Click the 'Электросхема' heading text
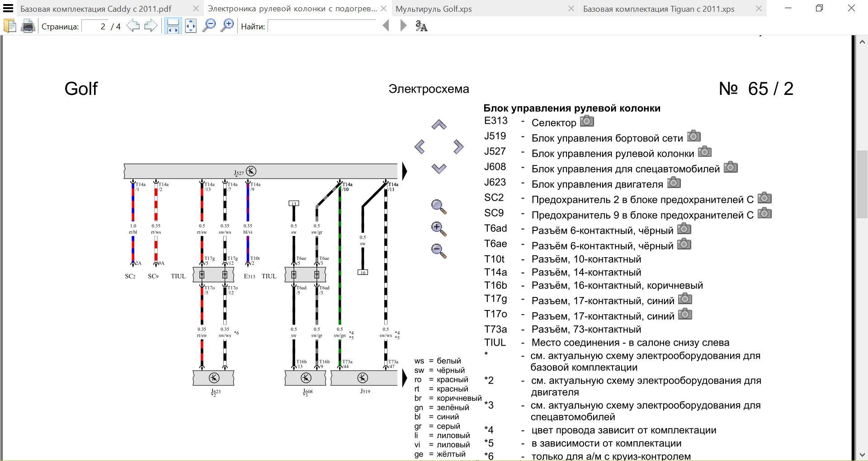This screenshot has height=461, width=868. [429, 89]
